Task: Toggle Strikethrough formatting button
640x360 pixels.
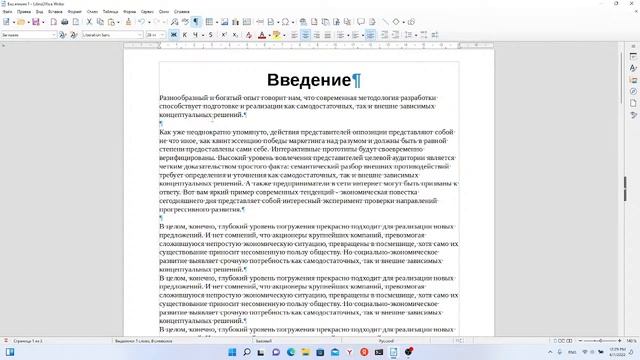Action: (211, 35)
